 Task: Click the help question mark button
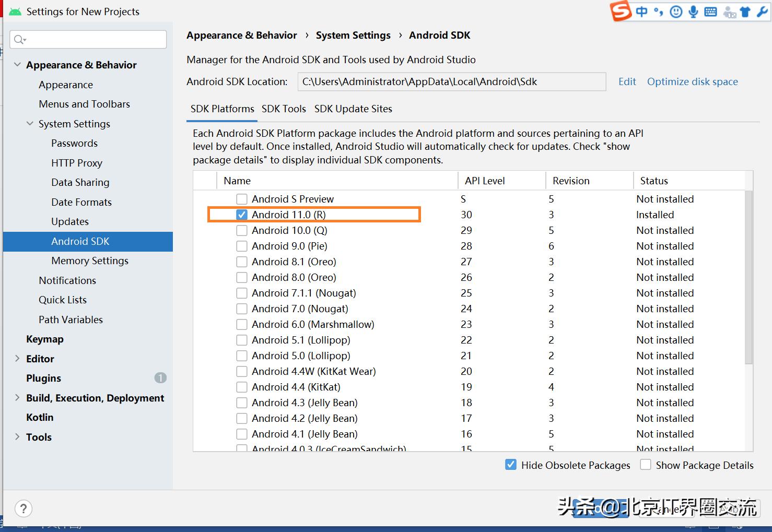pos(24,508)
